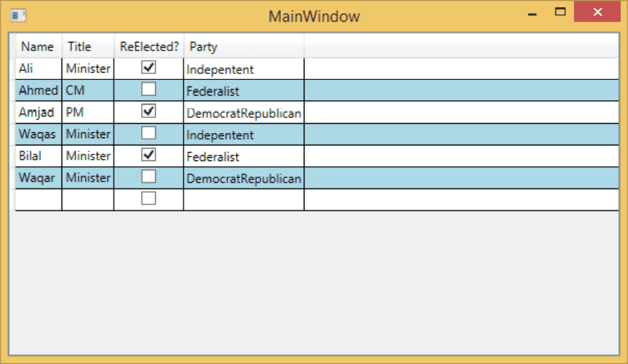628x364 pixels.
Task: Select Waqas's Title cell 'Minister'
Action: pyautogui.click(x=88, y=135)
